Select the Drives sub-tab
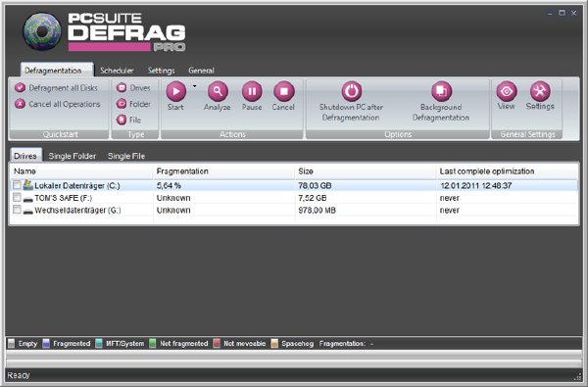 (25, 156)
